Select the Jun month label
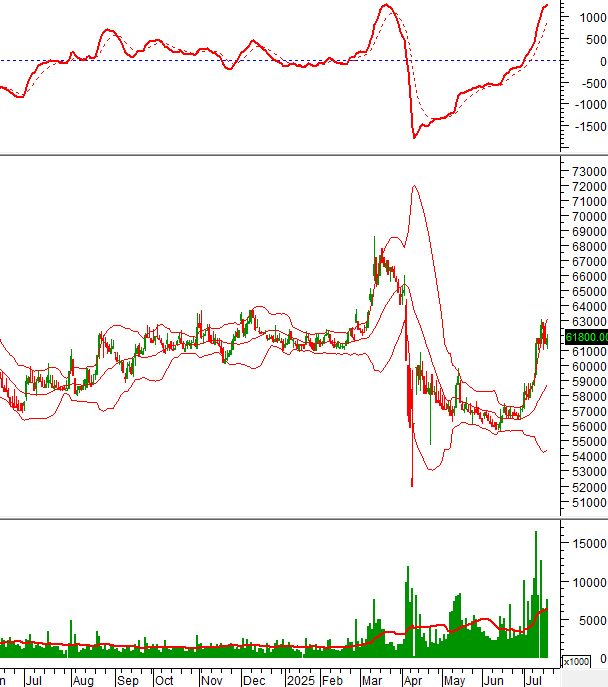The height and width of the screenshot is (687, 608). click(x=494, y=680)
